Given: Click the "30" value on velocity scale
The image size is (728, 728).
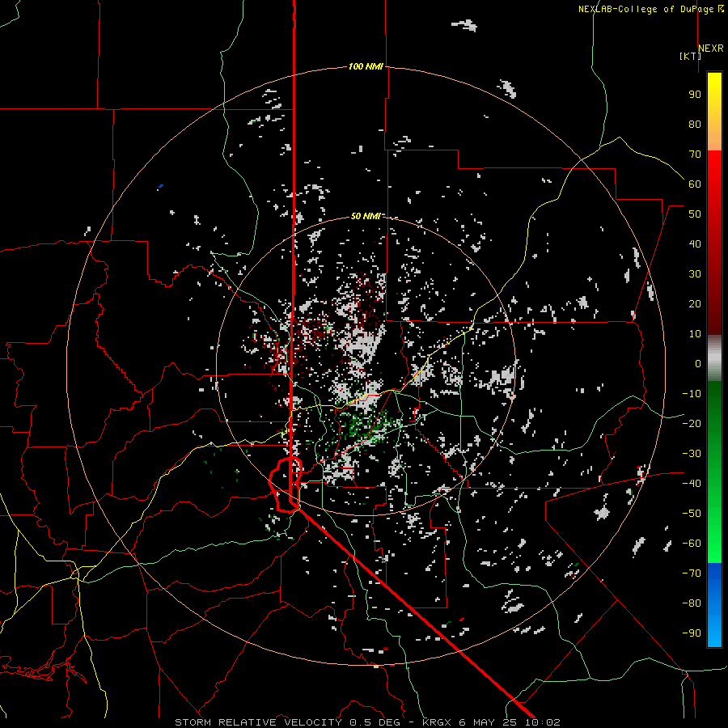Looking at the screenshot, I should (695, 274).
